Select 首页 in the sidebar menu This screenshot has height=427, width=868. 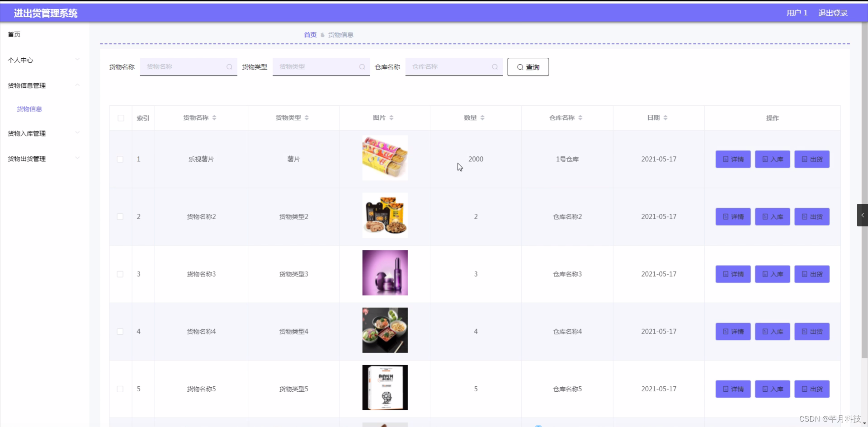pyautogui.click(x=14, y=34)
